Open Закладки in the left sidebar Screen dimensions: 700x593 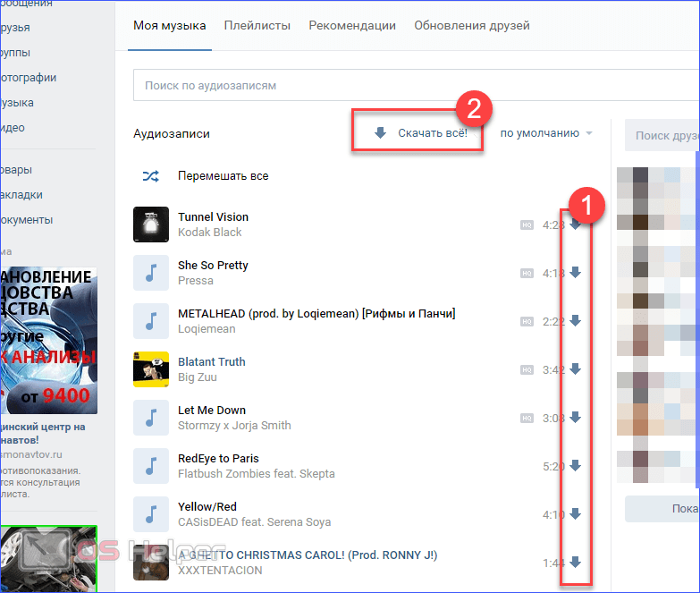point(21,195)
